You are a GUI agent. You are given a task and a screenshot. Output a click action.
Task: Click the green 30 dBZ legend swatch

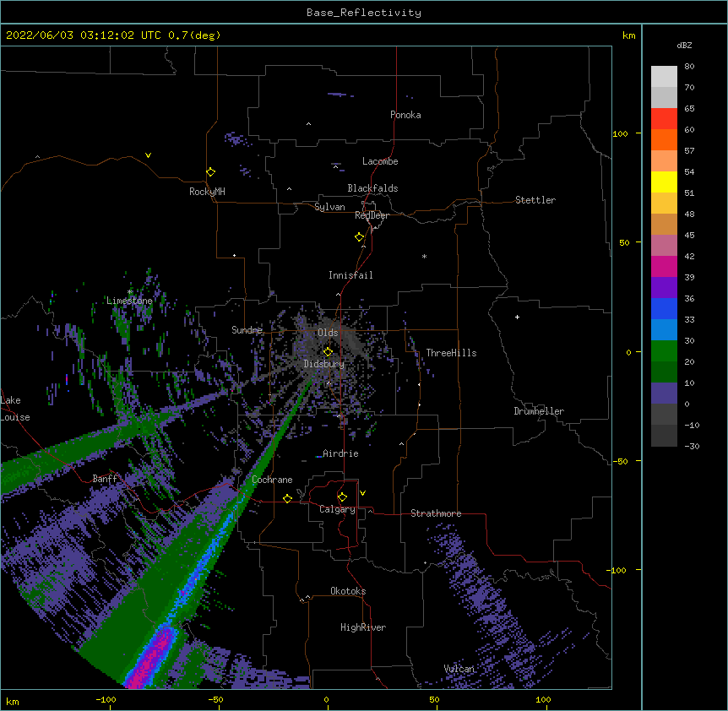point(664,351)
